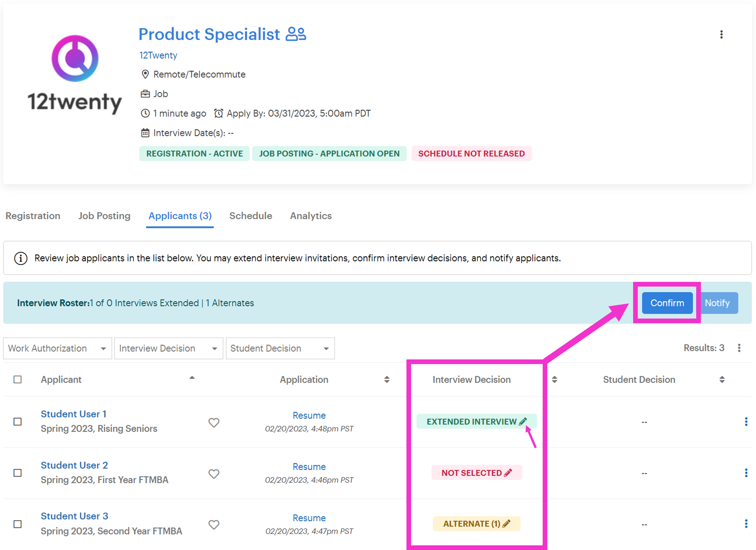The width and height of the screenshot is (756, 550).
Task: Expand the Work Authorization filter dropdown
Action: pyautogui.click(x=58, y=349)
